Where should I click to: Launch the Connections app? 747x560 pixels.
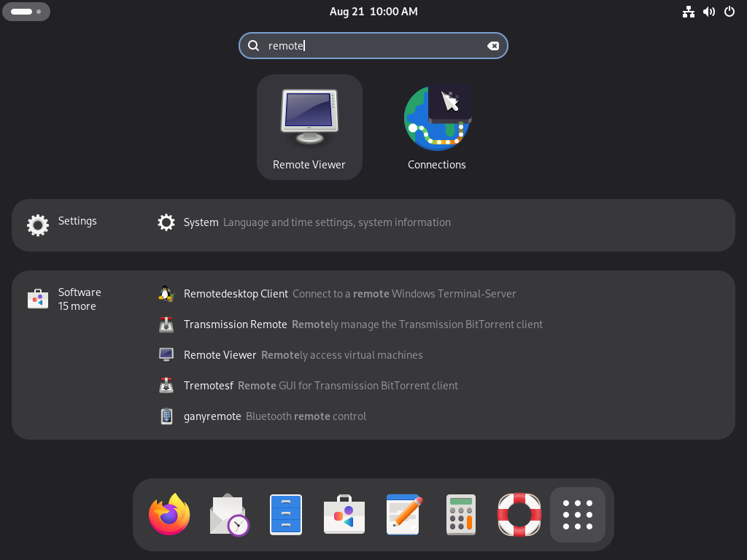click(x=436, y=127)
